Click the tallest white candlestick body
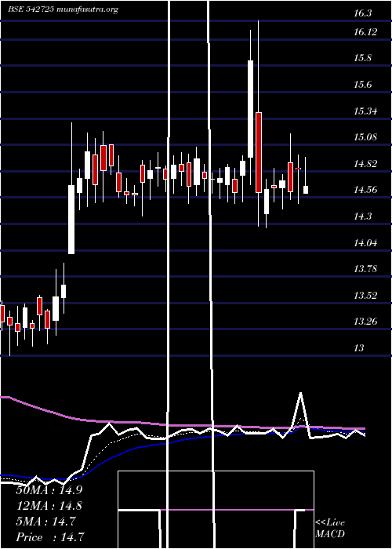 pyautogui.click(x=251, y=109)
